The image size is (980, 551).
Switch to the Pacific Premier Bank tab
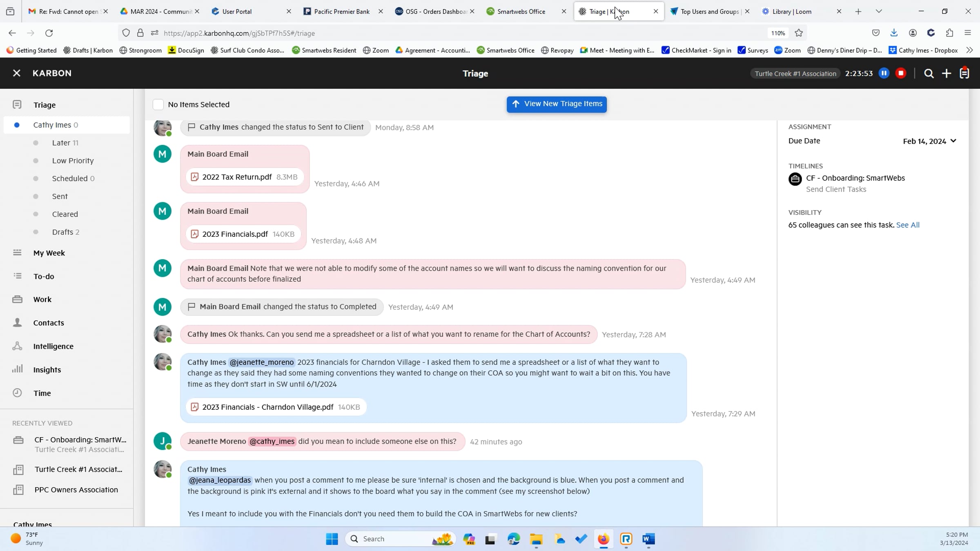click(x=341, y=11)
